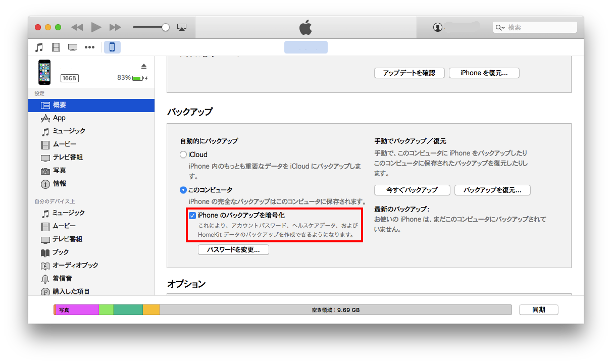The width and height of the screenshot is (612, 364).
Task: Switch to Music library icon
Action: [39, 47]
